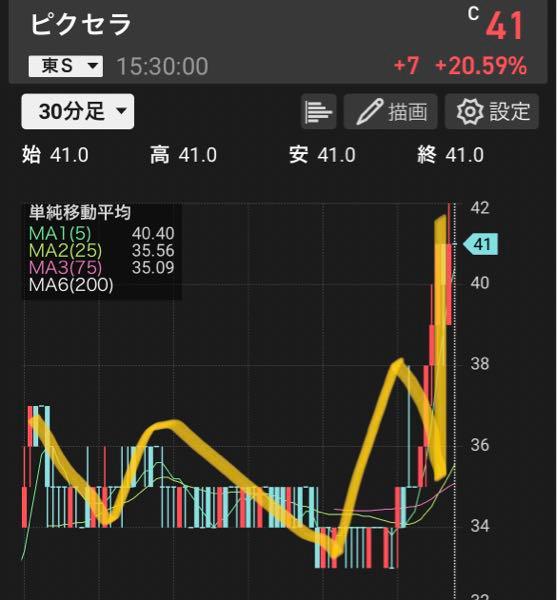Click the 38 price axis label
This screenshot has width=557, height=600.
click(x=480, y=364)
